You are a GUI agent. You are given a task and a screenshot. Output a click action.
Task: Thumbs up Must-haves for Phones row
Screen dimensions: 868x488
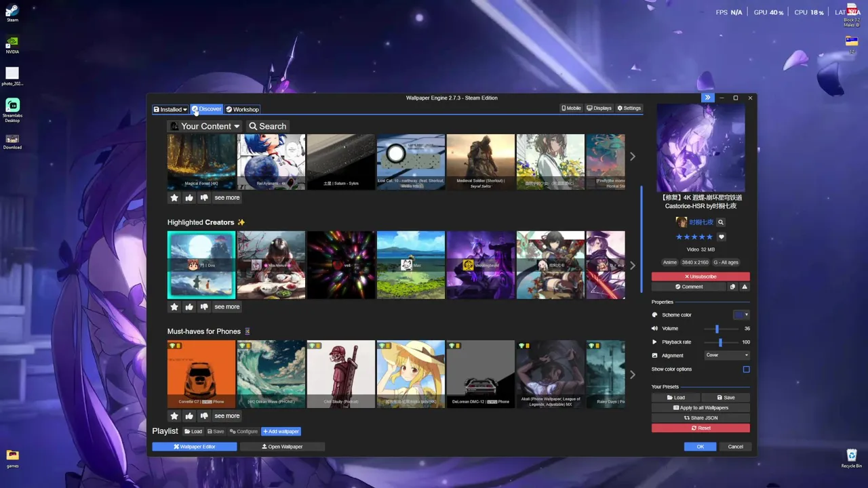(x=189, y=416)
